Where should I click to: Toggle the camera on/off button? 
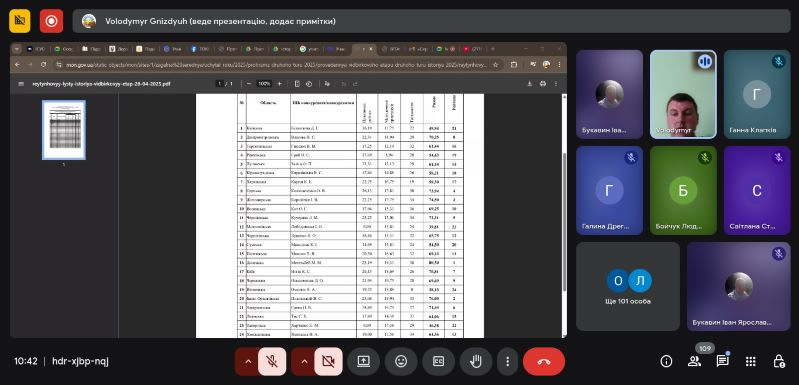click(x=328, y=362)
